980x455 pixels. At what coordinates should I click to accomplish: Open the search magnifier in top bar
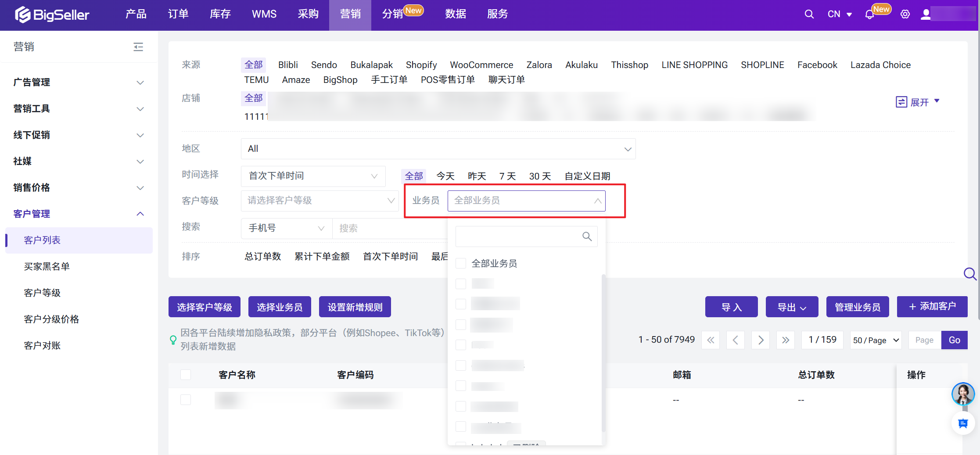(809, 14)
